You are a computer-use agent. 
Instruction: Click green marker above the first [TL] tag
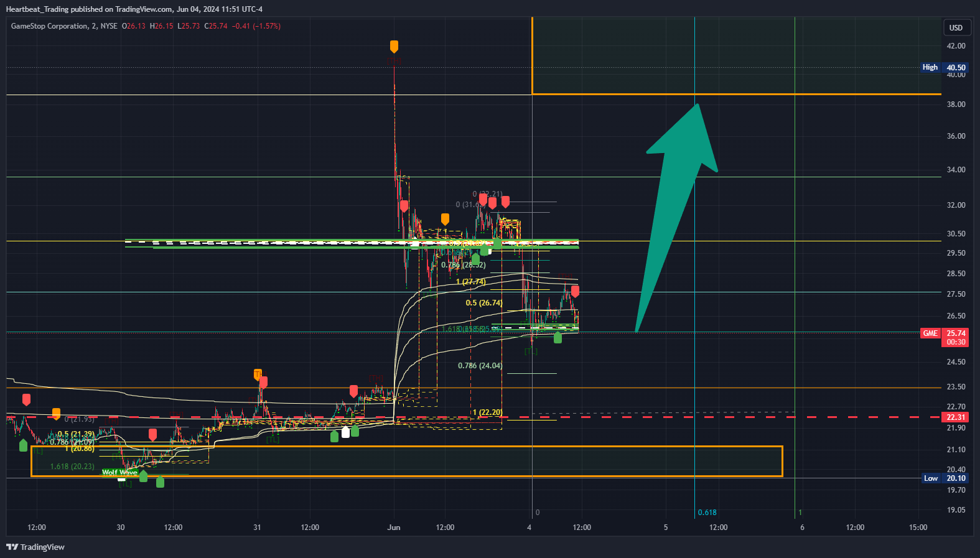[x=23, y=445]
